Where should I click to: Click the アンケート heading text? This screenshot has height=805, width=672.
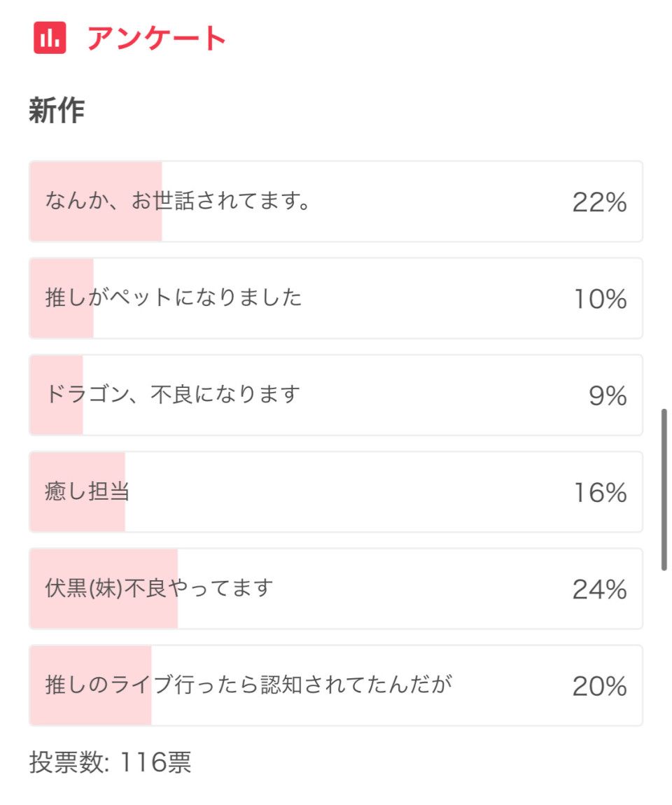click(157, 38)
